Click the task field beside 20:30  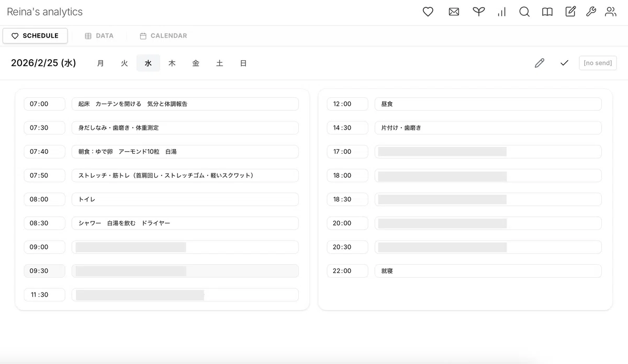coord(488,247)
